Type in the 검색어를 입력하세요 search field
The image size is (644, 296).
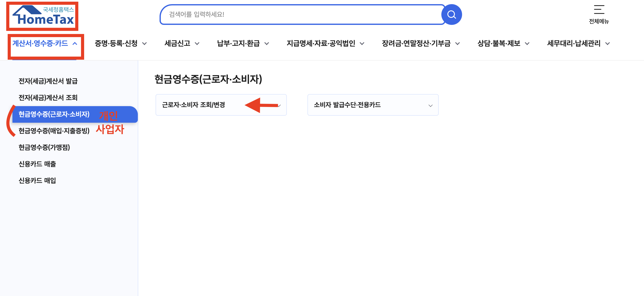(300, 15)
